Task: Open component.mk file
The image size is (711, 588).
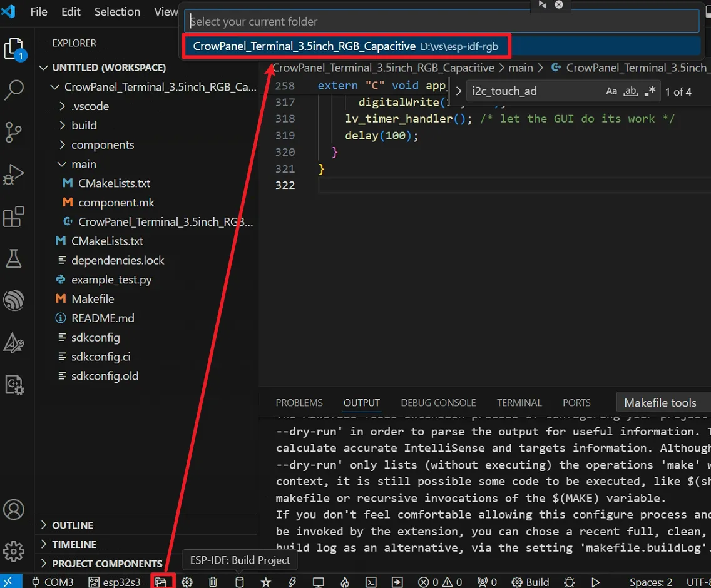Action: pyautogui.click(x=116, y=203)
